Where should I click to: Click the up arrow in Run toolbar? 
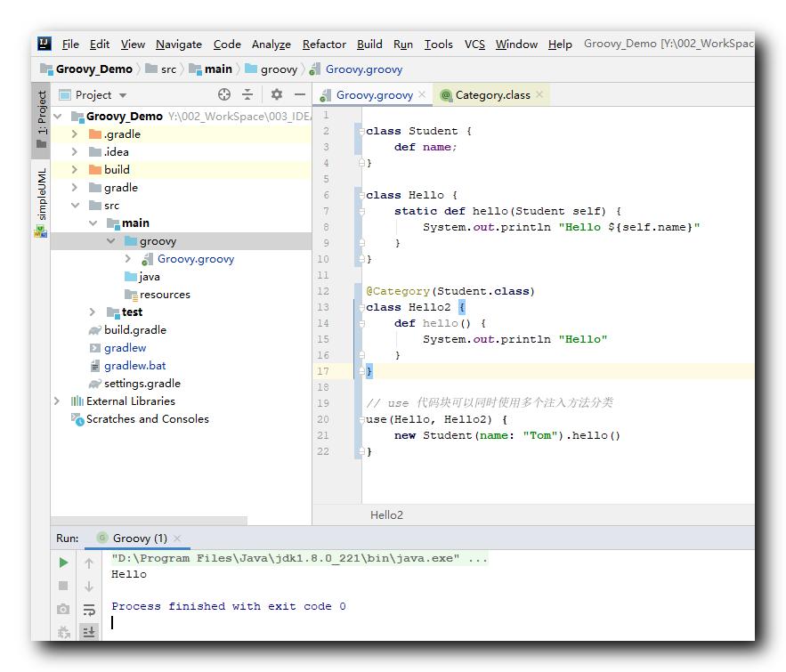[89, 563]
